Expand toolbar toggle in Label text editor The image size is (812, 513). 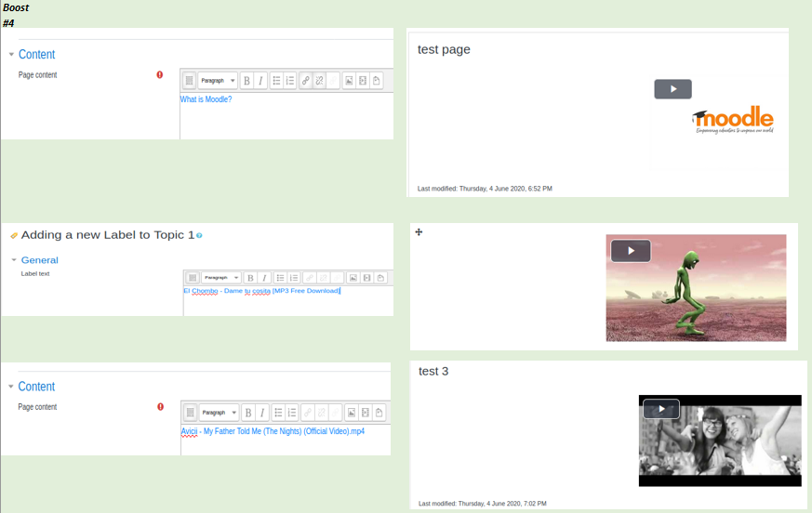point(193,278)
